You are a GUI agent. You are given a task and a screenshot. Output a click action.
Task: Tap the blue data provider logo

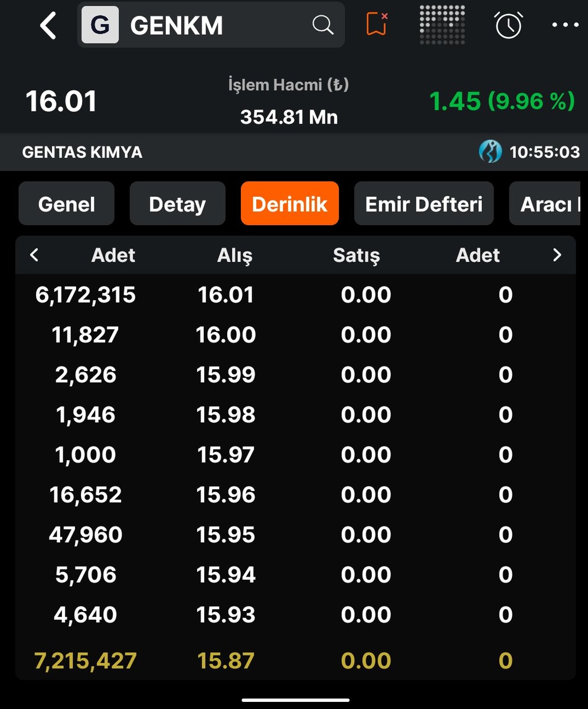490,152
